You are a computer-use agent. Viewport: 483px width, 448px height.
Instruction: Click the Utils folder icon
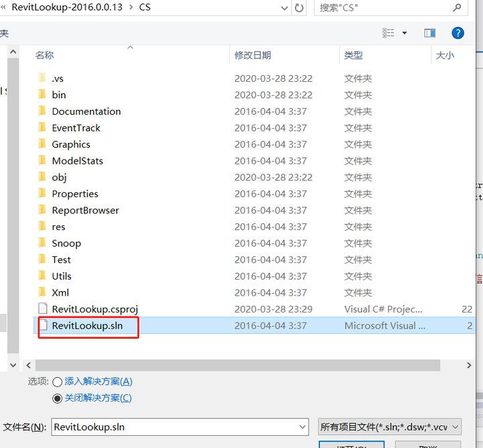[42, 275]
